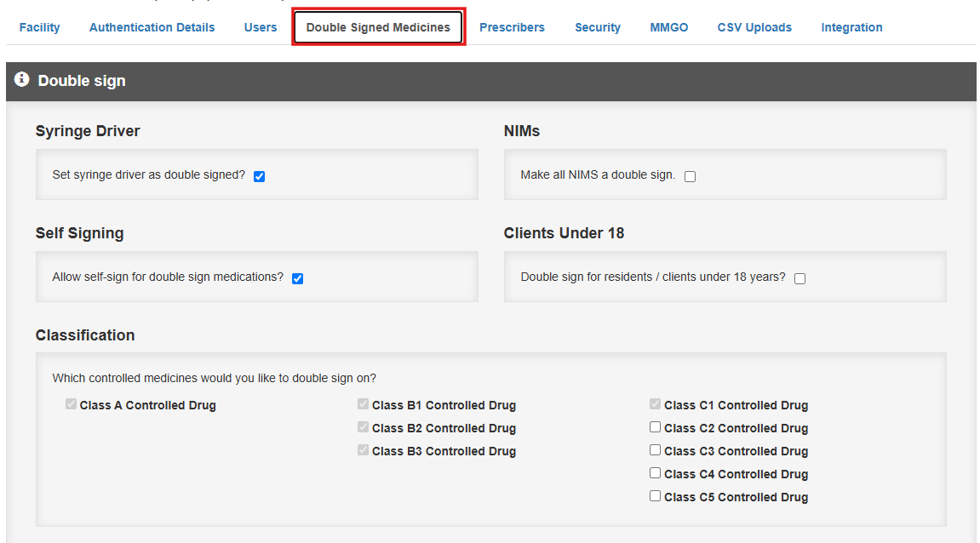Click the Double sign header title

(82, 81)
